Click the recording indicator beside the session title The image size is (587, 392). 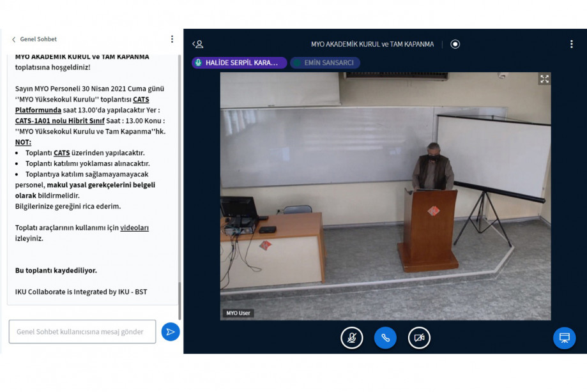(x=455, y=44)
